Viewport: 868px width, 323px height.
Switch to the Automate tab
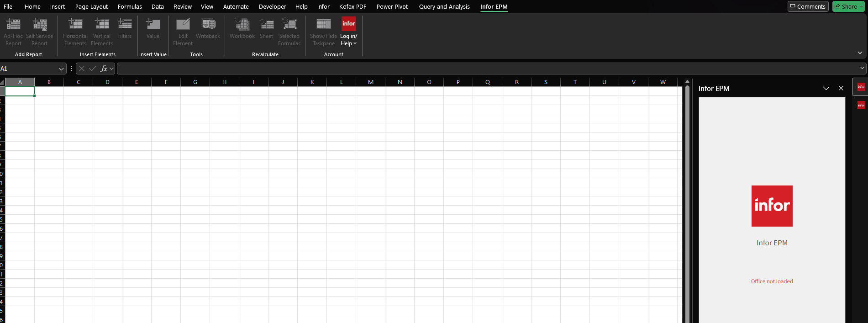tap(236, 6)
